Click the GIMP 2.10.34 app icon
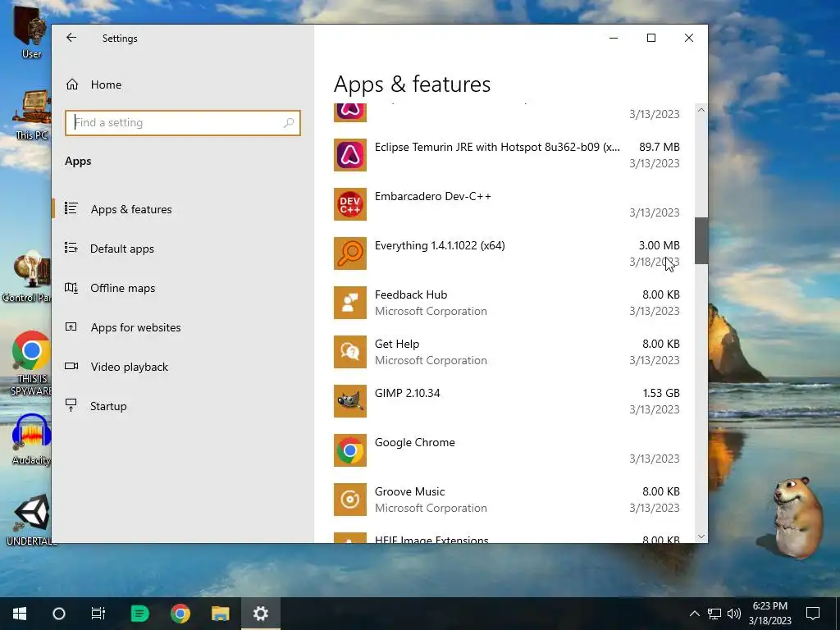Image resolution: width=840 pixels, height=630 pixels. pyautogui.click(x=349, y=401)
